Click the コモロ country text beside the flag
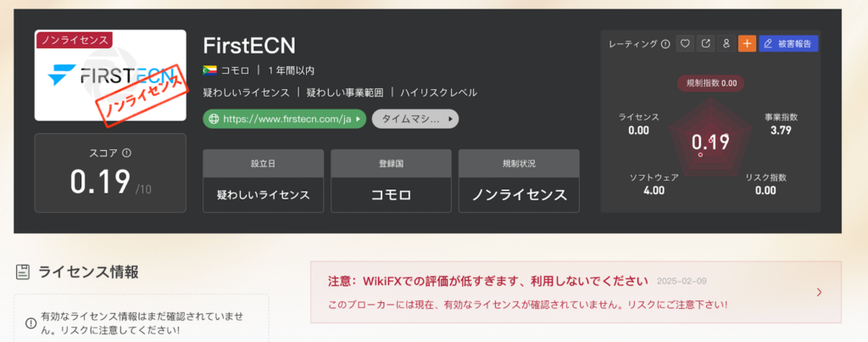 click(236, 70)
